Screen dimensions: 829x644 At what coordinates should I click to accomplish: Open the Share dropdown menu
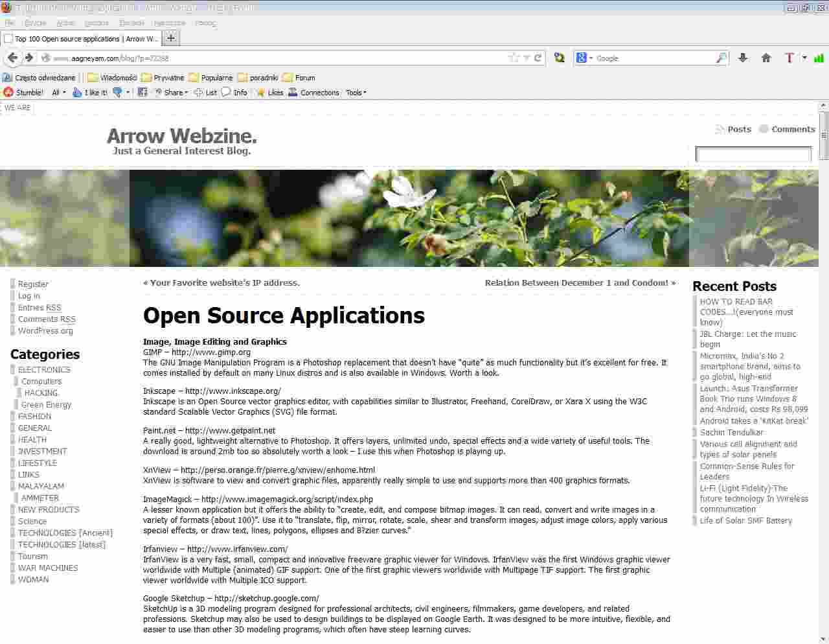pyautogui.click(x=171, y=93)
